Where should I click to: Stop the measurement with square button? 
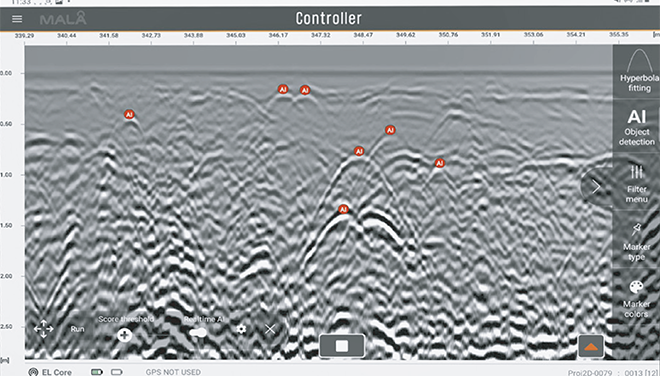342,346
